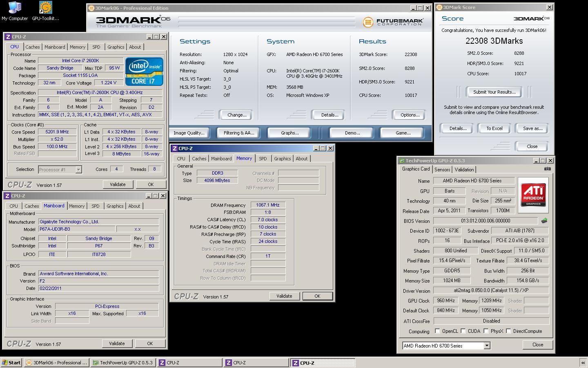Click the ATI Radeon logo in GPU-Z
Screen dimensions: 588x368
pyautogui.click(x=533, y=195)
